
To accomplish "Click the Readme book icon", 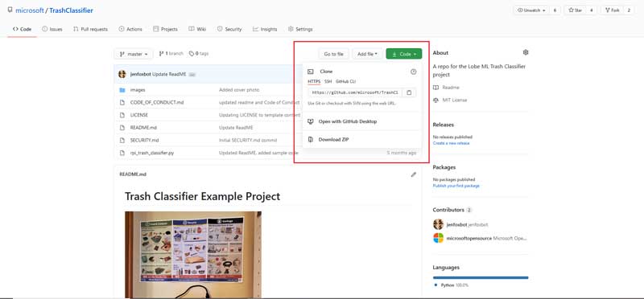I will coord(436,88).
